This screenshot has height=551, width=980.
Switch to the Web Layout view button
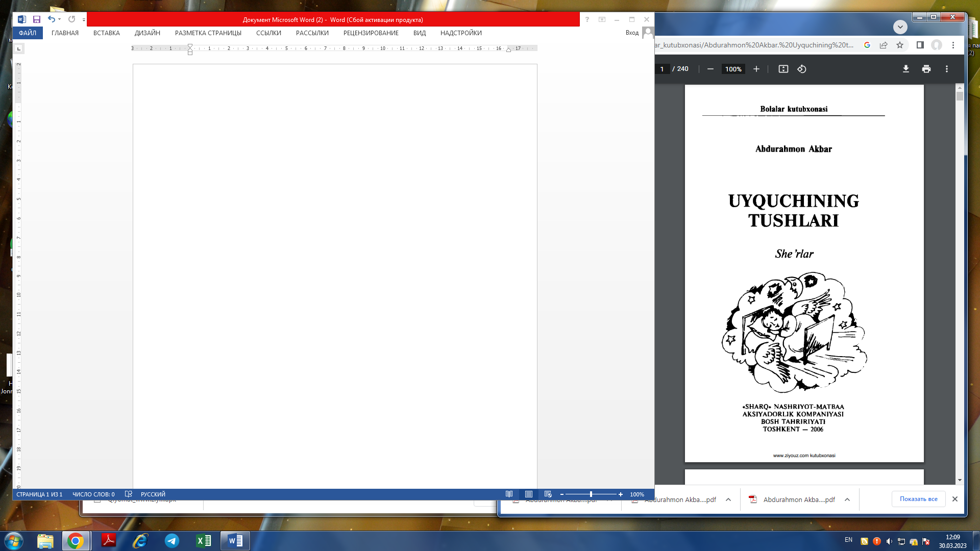tap(548, 494)
